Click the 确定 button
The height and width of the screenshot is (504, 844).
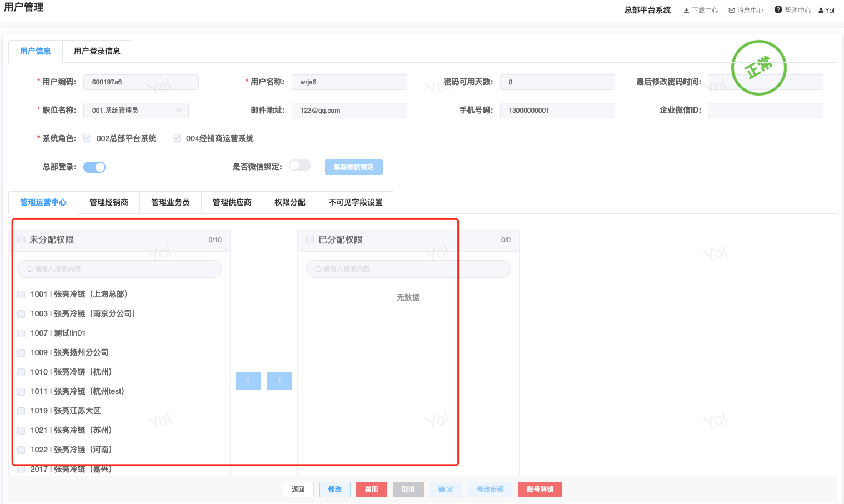click(x=446, y=490)
